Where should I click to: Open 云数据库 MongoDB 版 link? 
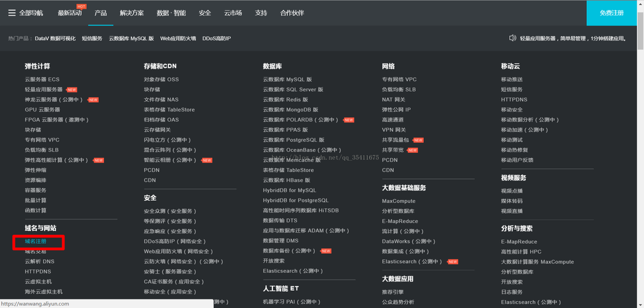pos(290,110)
